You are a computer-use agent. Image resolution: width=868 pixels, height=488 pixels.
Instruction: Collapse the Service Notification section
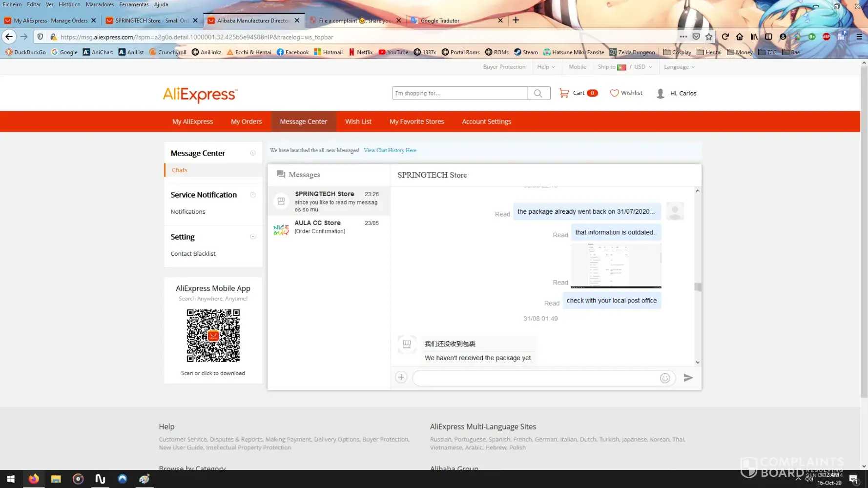[x=253, y=195]
